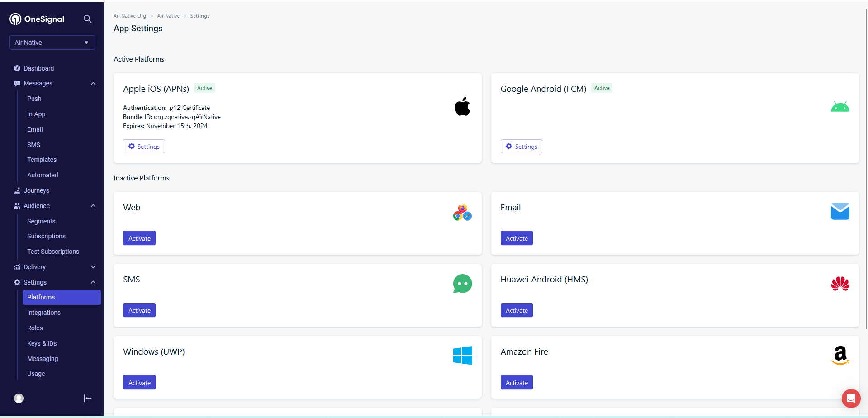This screenshot has height=418, width=868.
Task: Open Apple iOS (APNs) Settings button
Action: pos(144,147)
